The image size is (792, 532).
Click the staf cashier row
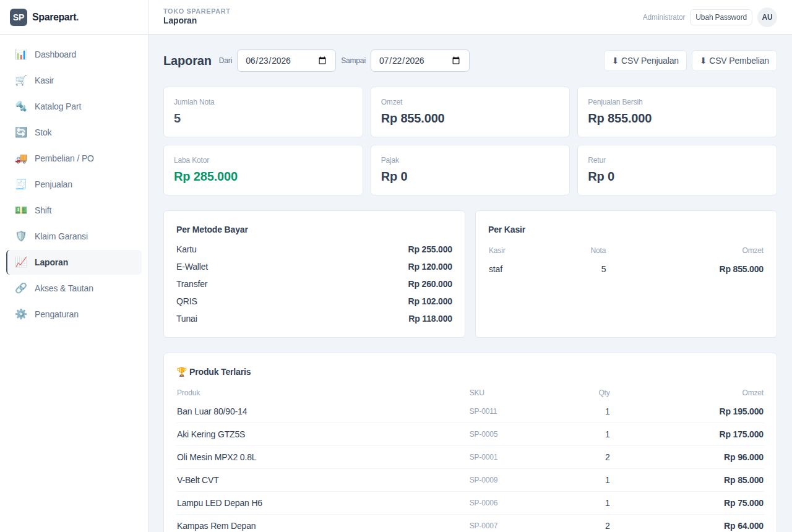(x=626, y=269)
